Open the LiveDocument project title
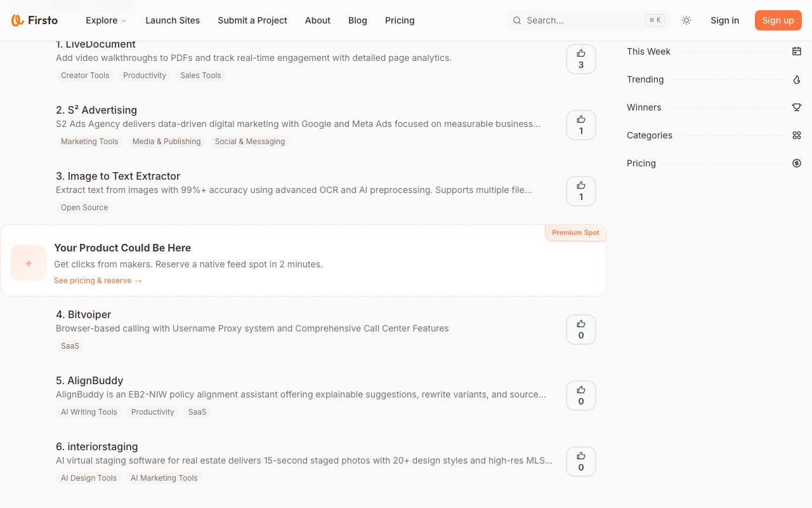Image resolution: width=812 pixels, height=508 pixels. point(96,44)
